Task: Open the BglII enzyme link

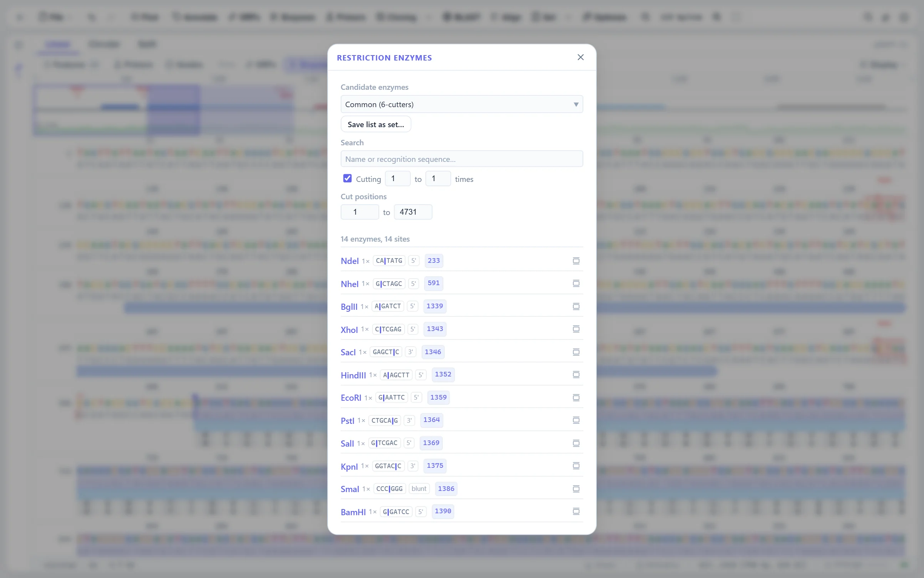Action: tap(349, 307)
